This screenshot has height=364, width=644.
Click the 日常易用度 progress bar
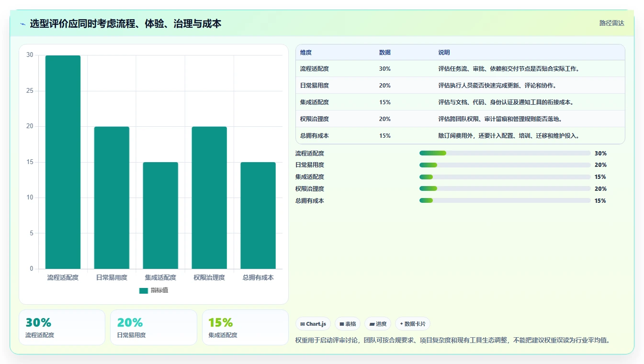coord(505,165)
